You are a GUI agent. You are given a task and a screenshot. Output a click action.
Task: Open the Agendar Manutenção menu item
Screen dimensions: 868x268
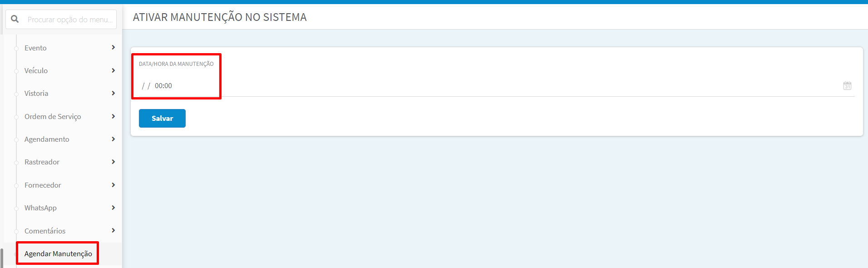[x=58, y=253]
